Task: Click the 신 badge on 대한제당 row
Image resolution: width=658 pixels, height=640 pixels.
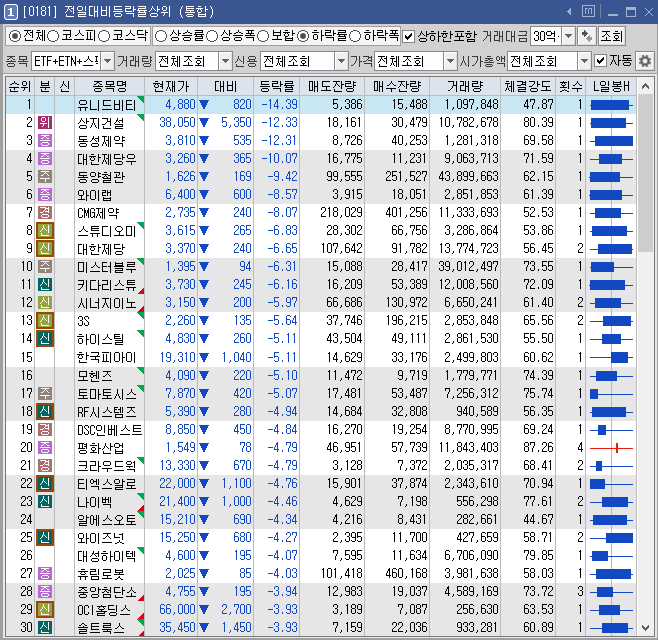Action: (x=45, y=248)
